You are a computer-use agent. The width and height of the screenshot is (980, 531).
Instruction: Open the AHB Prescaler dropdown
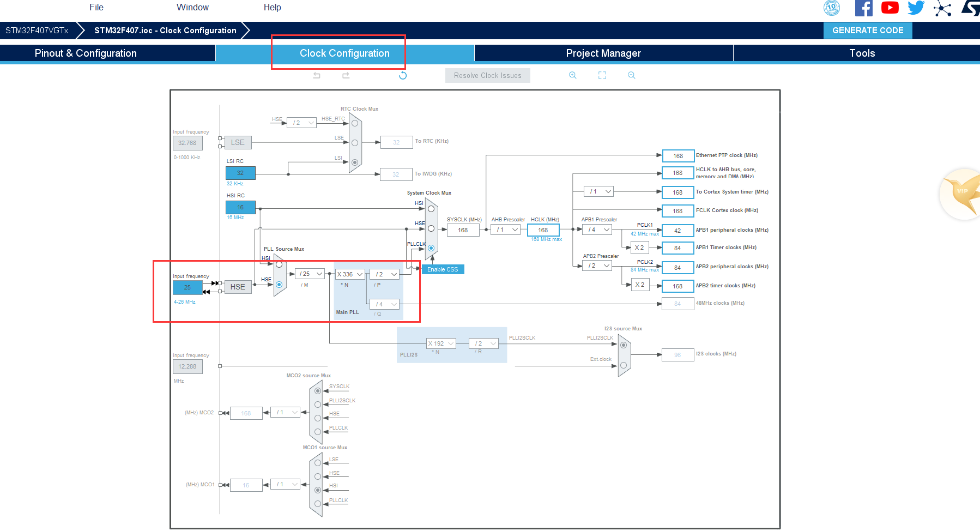(505, 230)
